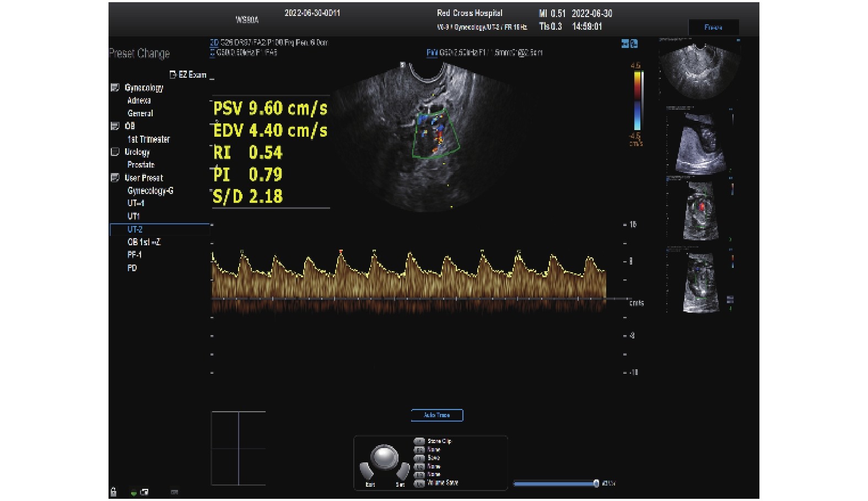Select the 1st Trimester preset
Image resolution: width=868 pixels, height=501 pixels.
coord(148,139)
